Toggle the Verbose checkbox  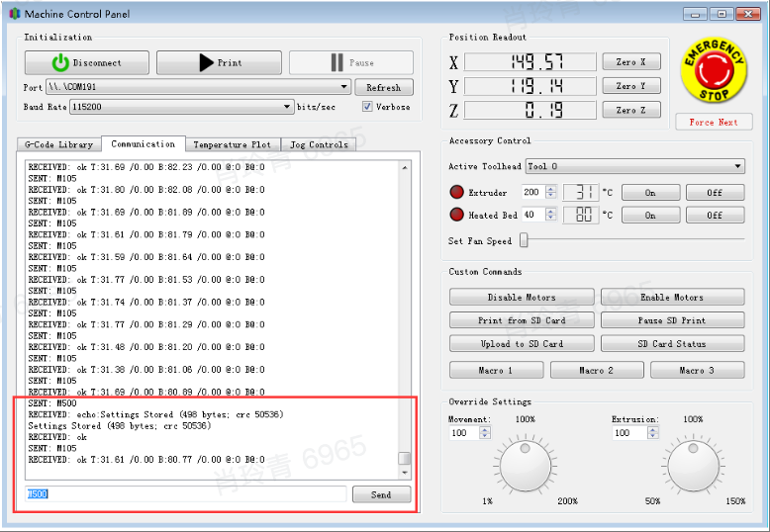pos(367,107)
